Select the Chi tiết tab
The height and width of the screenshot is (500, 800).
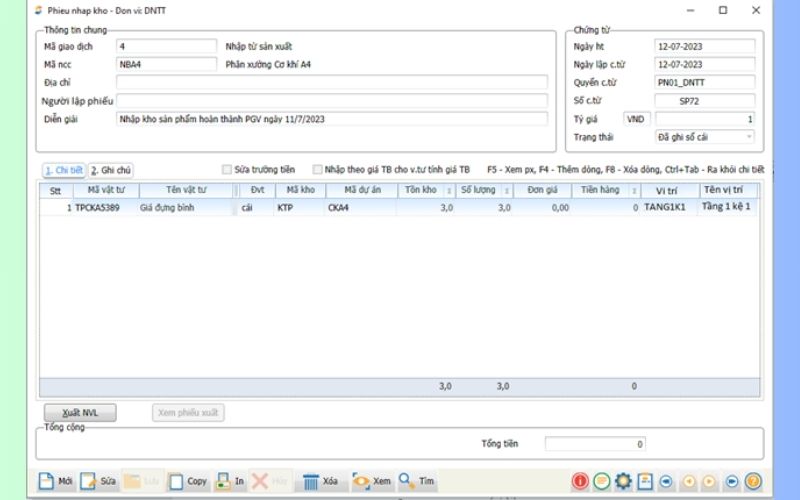(63, 170)
